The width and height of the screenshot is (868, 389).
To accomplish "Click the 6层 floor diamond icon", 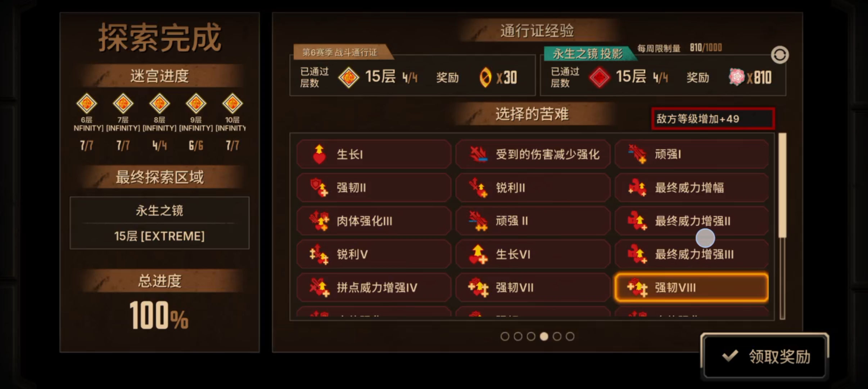I will tap(87, 104).
